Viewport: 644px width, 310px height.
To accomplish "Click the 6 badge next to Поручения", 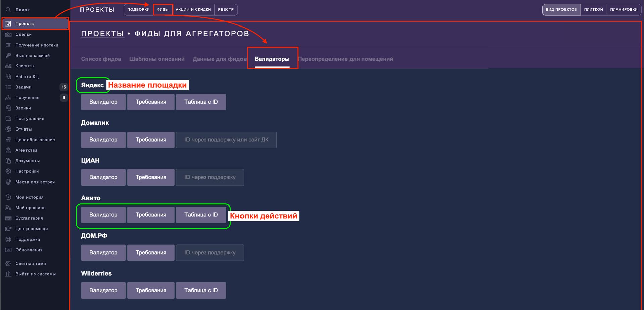I will (x=64, y=97).
